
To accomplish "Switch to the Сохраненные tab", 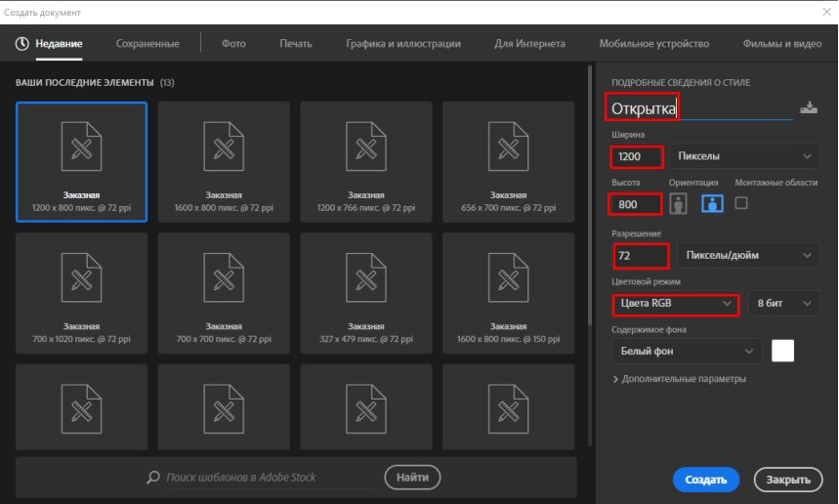I will pyautogui.click(x=147, y=44).
